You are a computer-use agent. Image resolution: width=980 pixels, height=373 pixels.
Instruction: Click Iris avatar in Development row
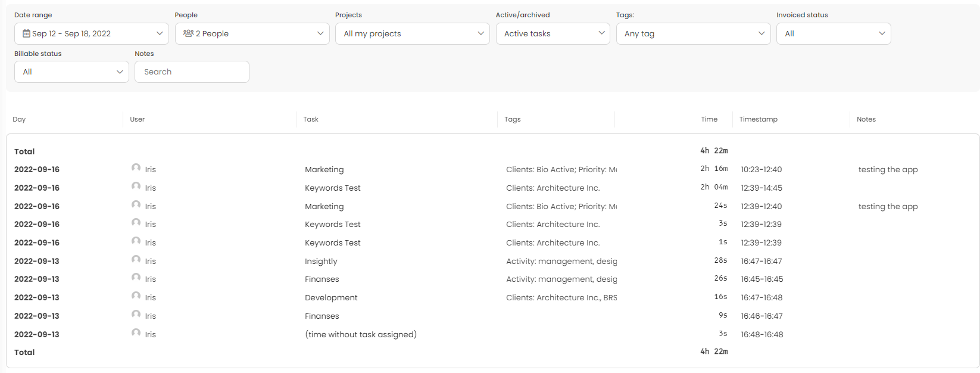click(x=136, y=297)
